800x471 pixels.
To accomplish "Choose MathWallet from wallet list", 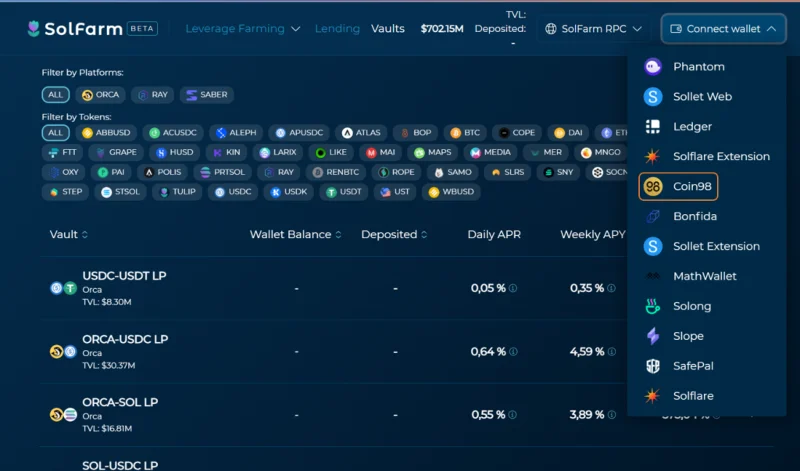I will click(x=707, y=276).
